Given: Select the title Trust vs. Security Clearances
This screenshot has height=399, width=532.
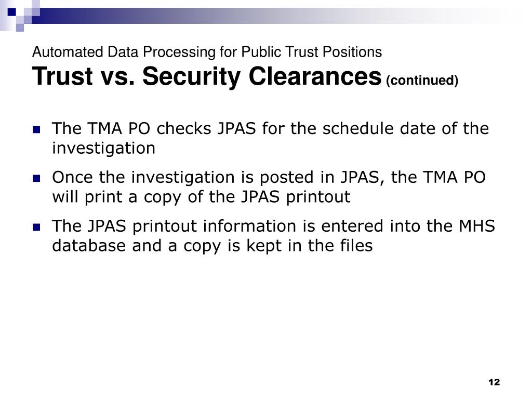Looking at the screenshot, I should [x=207, y=76].
